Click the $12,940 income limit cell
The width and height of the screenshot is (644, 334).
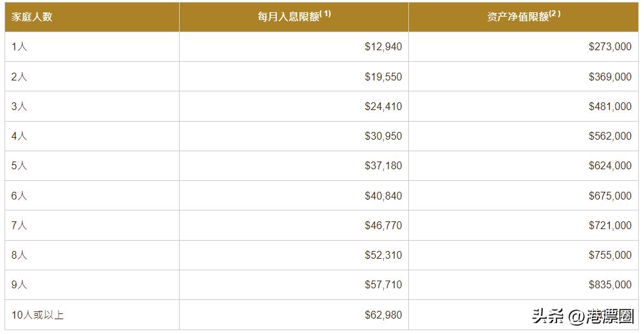click(383, 47)
